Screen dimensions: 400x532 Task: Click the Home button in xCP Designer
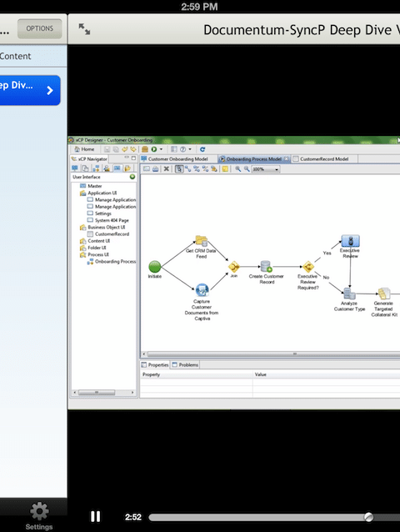click(x=84, y=149)
